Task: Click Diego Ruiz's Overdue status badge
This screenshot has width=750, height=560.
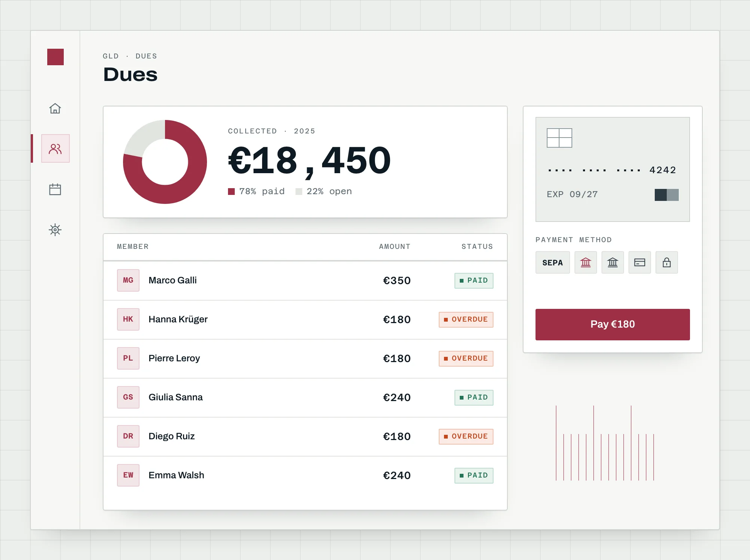Action: 466,436
